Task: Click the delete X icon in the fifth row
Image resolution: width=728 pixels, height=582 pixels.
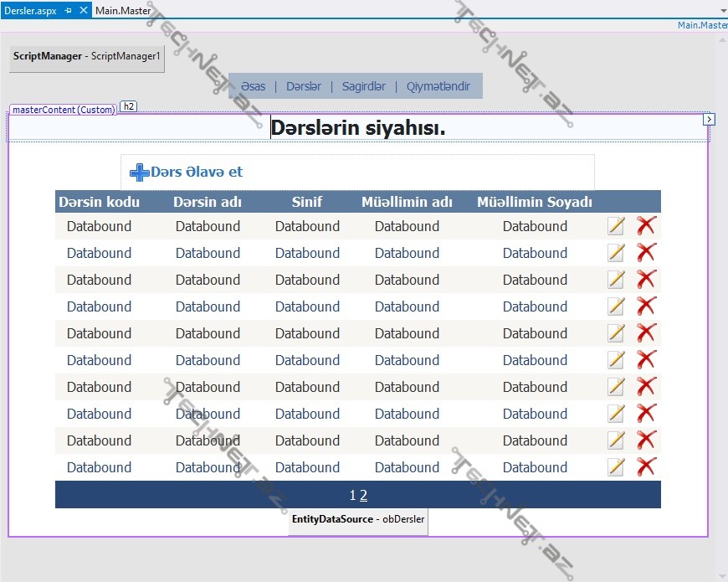Action: 646,333
